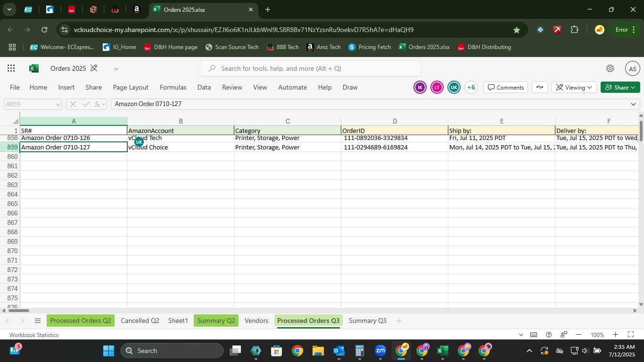The width and height of the screenshot is (644, 362).
Task: Switch to Vendors sheet
Action: (256, 321)
